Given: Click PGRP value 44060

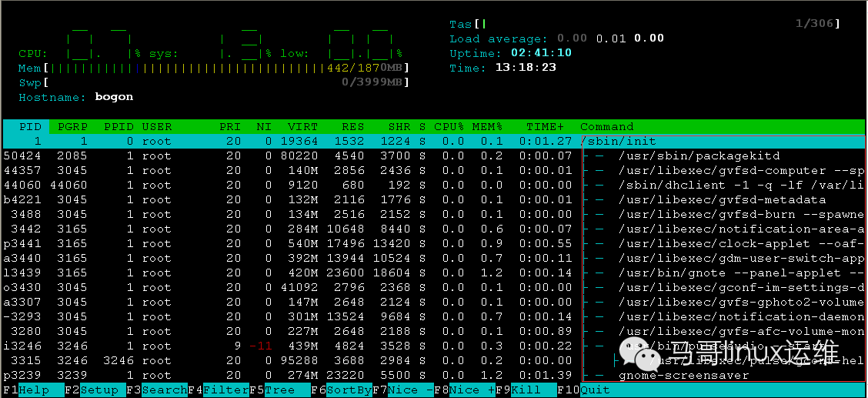Looking at the screenshot, I should coord(68,185).
